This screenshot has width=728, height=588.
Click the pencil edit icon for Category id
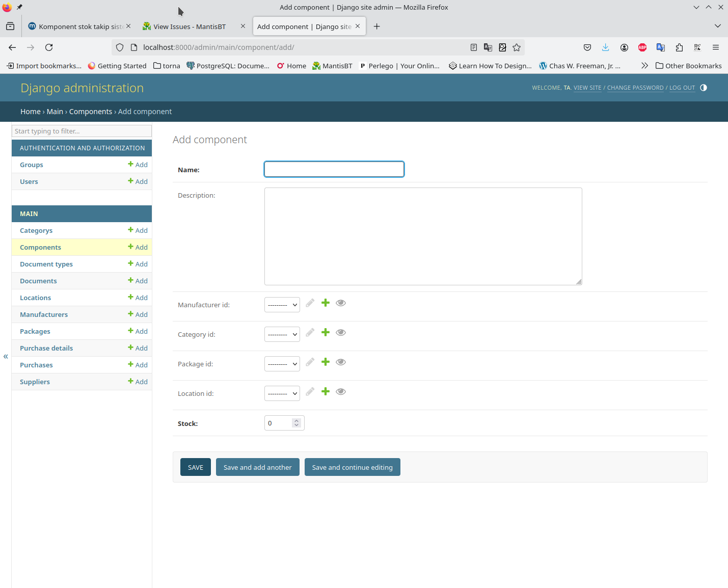310,333
